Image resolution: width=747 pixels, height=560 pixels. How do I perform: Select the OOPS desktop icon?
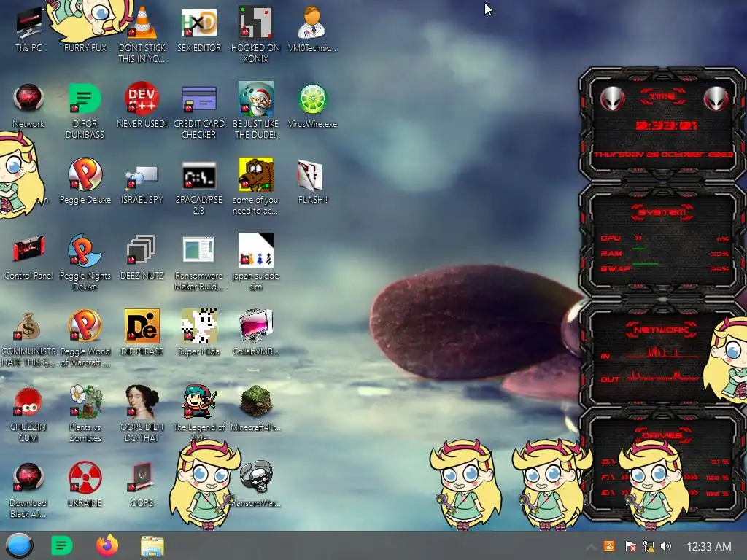click(142, 485)
